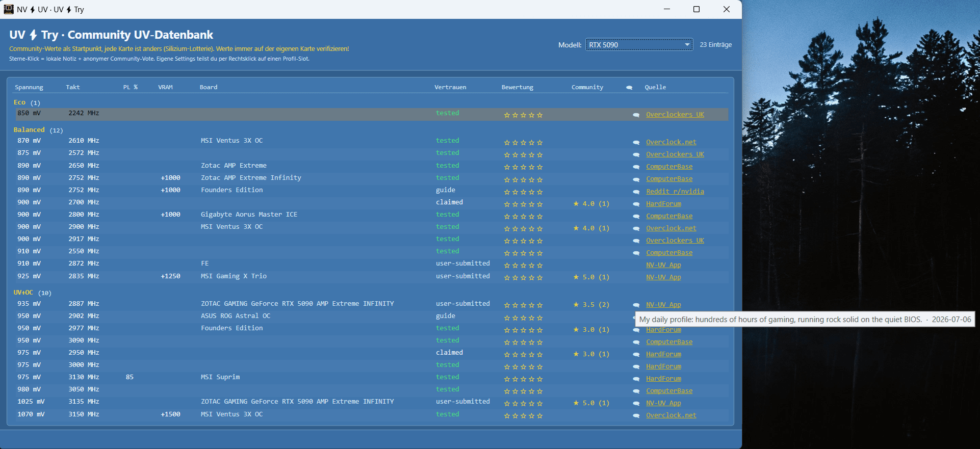
Task: Open the NV-UV App link on the 925 mV row
Action: click(x=663, y=277)
